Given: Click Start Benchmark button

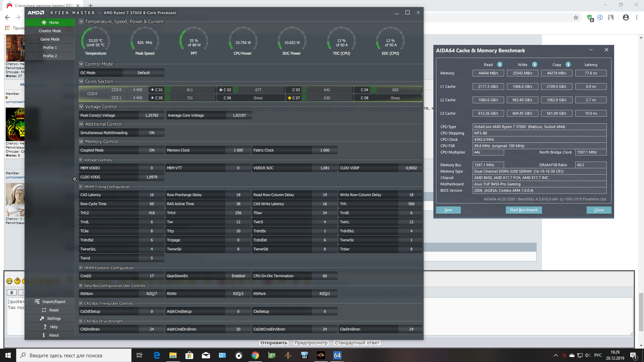Looking at the screenshot, I should (524, 210).
